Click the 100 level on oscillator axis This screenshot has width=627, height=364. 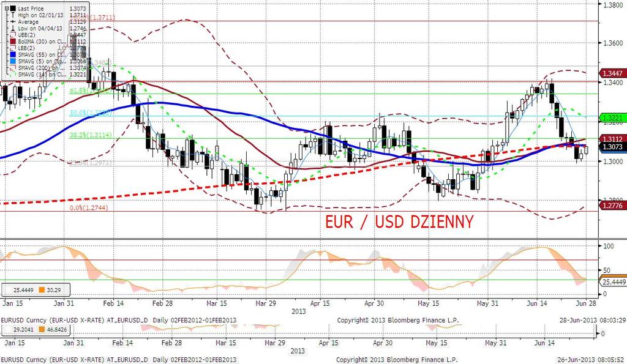(x=608, y=246)
